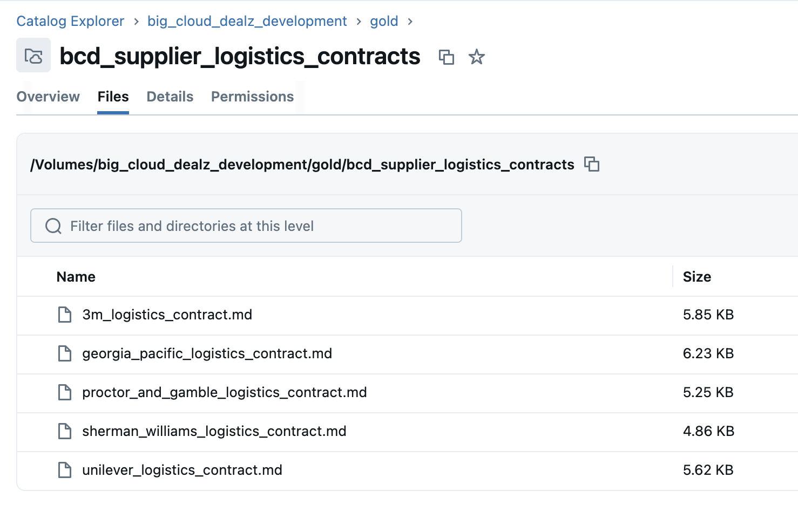The height and width of the screenshot is (532, 798).
Task: Go to the gold schema breadcrumb
Action: click(384, 21)
